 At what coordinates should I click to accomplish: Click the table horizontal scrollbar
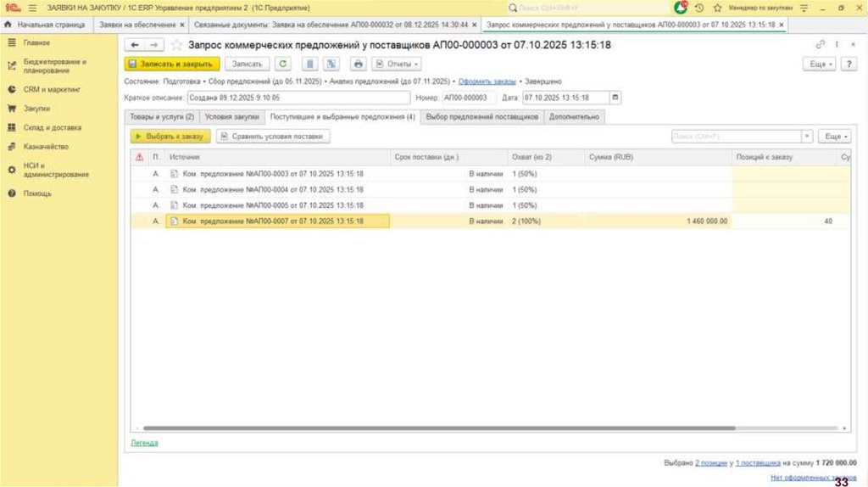439,428
